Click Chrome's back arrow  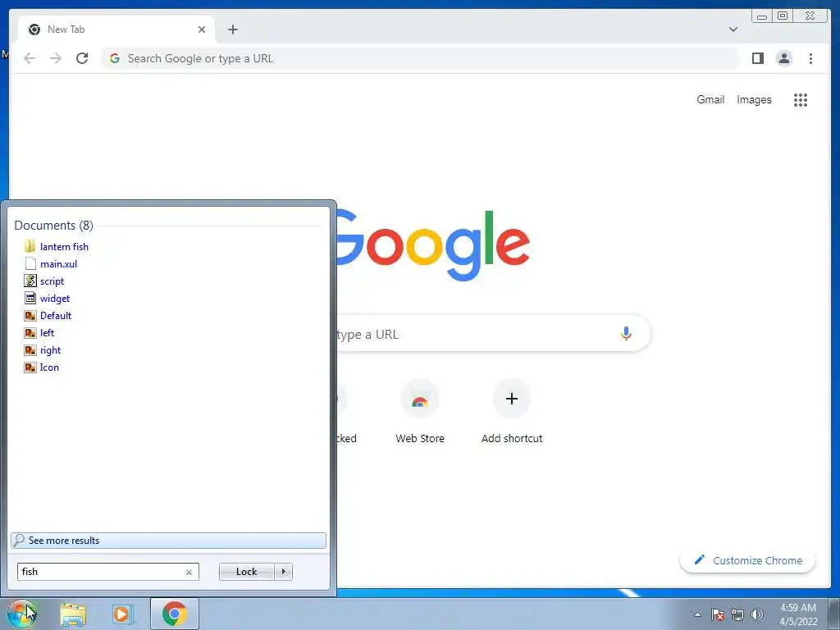30,58
